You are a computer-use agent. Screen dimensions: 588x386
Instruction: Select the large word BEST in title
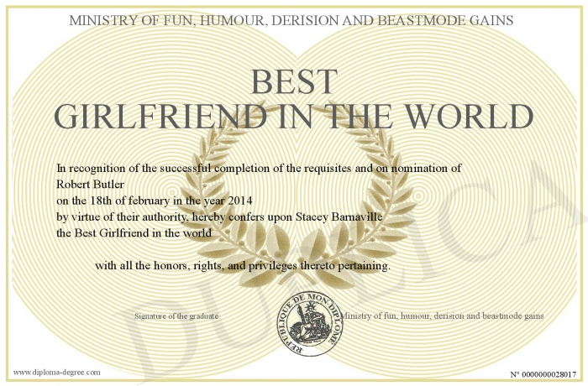(293, 82)
